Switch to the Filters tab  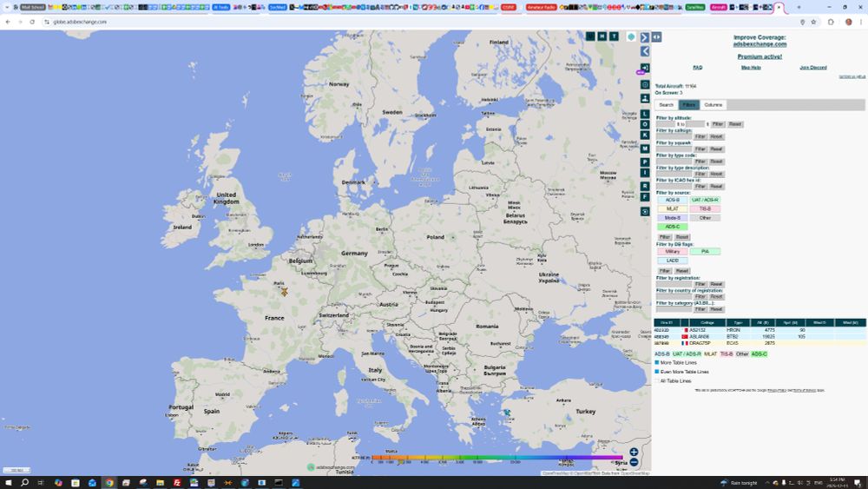(x=688, y=105)
